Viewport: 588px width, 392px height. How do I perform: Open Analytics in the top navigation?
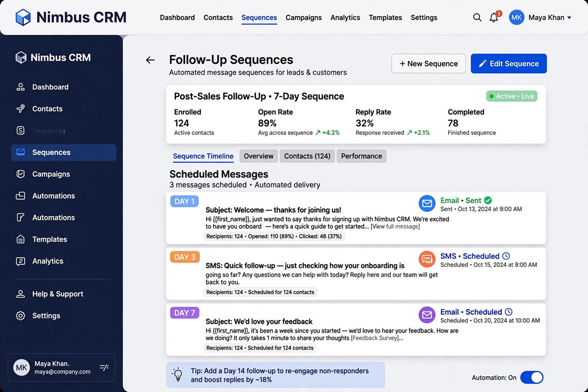tap(345, 18)
